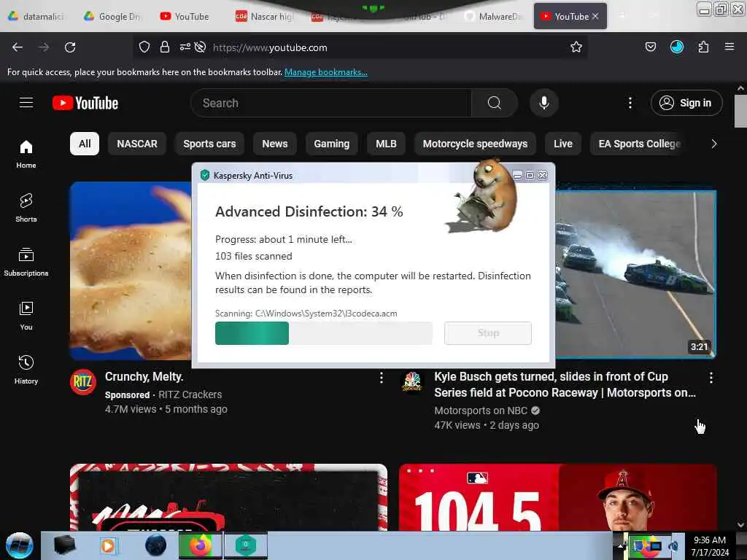Open more options for the Crunchy, Melty ad
The height and width of the screenshot is (560, 747).
point(381,378)
